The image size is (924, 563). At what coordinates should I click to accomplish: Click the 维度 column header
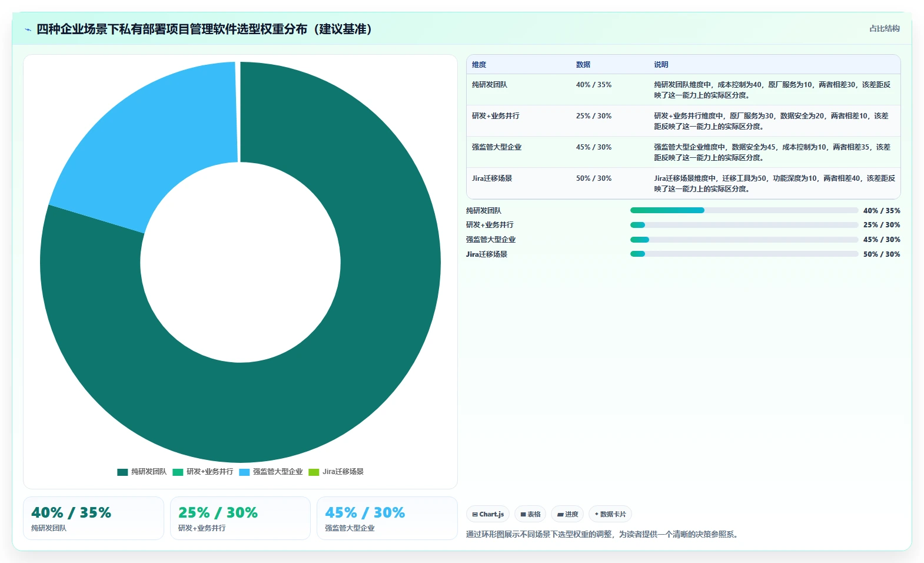point(479,65)
